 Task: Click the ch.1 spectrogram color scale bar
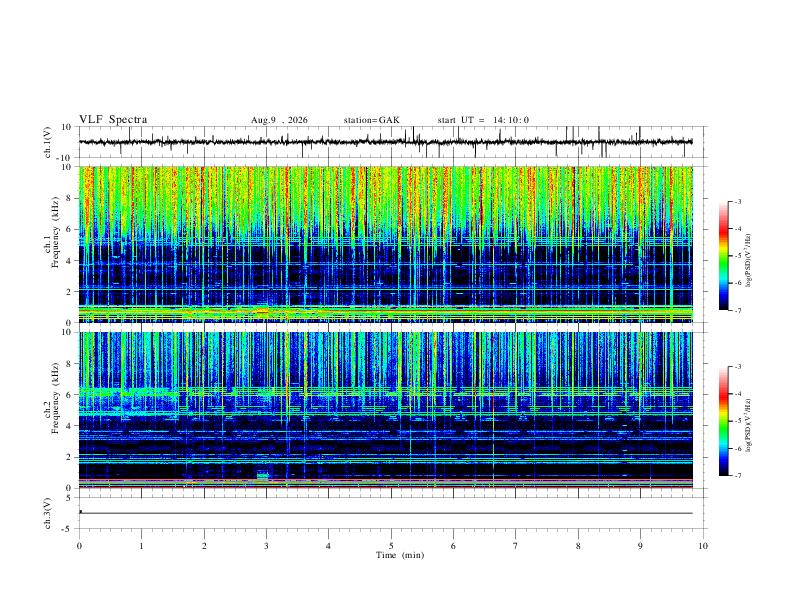pyautogui.click(x=723, y=256)
